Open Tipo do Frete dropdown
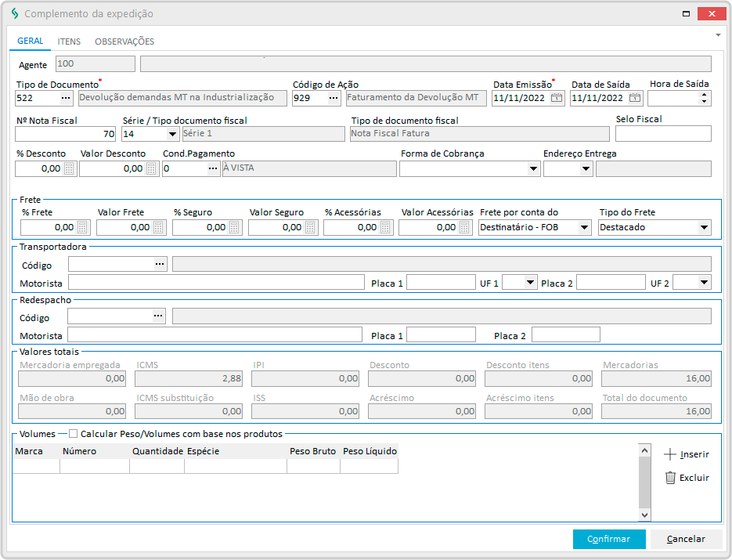 (x=704, y=227)
